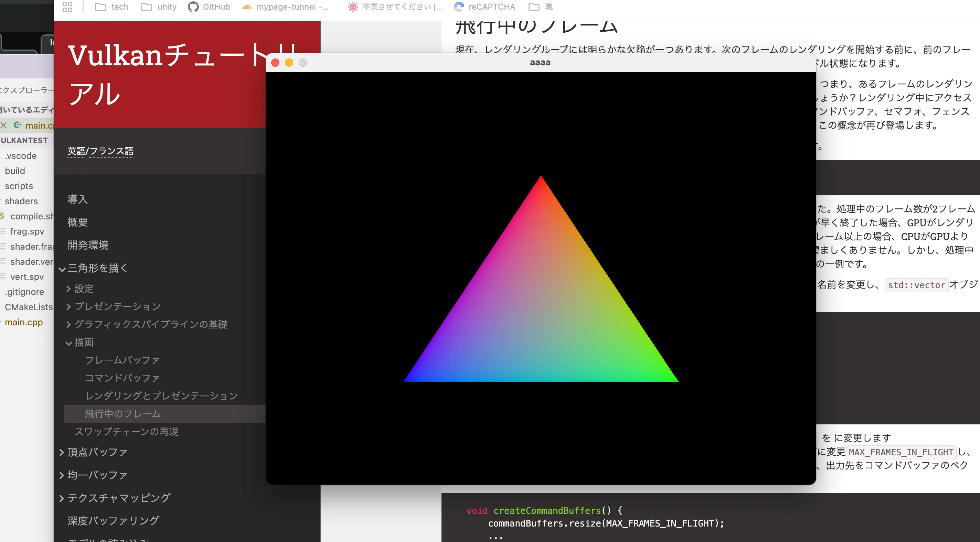Open the 深度バッファリング page
Image resolution: width=980 pixels, height=542 pixels.
click(x=113, y=521)
